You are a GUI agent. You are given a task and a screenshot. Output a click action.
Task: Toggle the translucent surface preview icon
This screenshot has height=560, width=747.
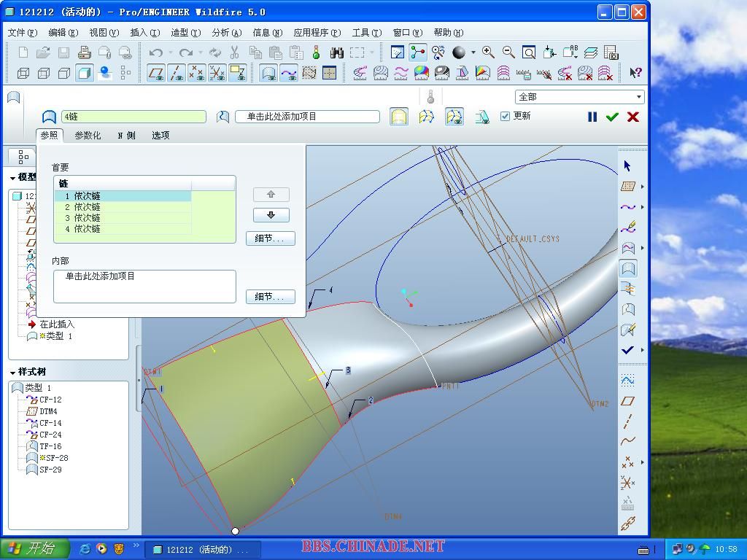(398, 117)
